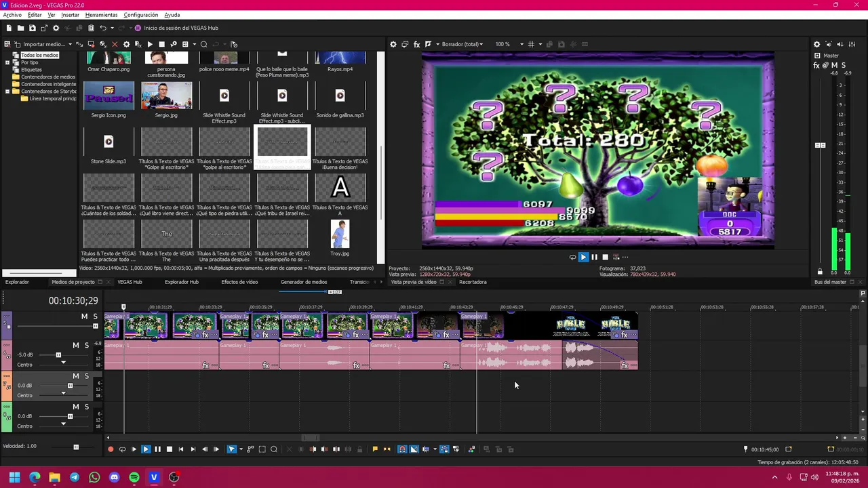868x488 pixels.
Task: Adjust the Velocidad playback rate slider
Action: (x=76, y=447)
